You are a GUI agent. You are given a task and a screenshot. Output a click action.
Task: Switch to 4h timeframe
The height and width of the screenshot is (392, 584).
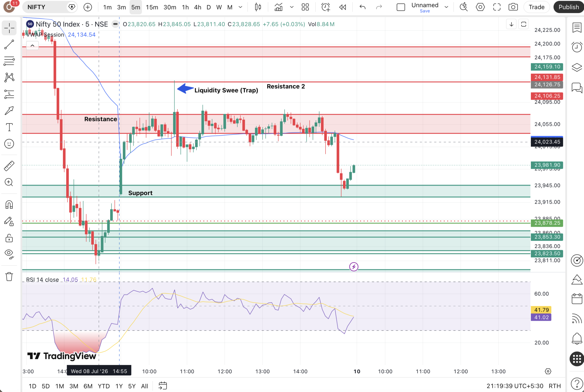[198, 7]
